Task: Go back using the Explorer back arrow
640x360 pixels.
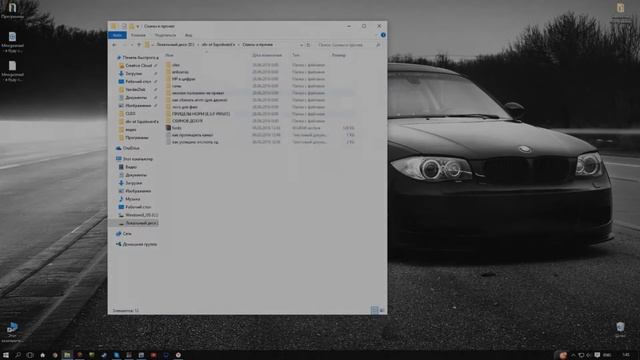Action: pos(114,45)
